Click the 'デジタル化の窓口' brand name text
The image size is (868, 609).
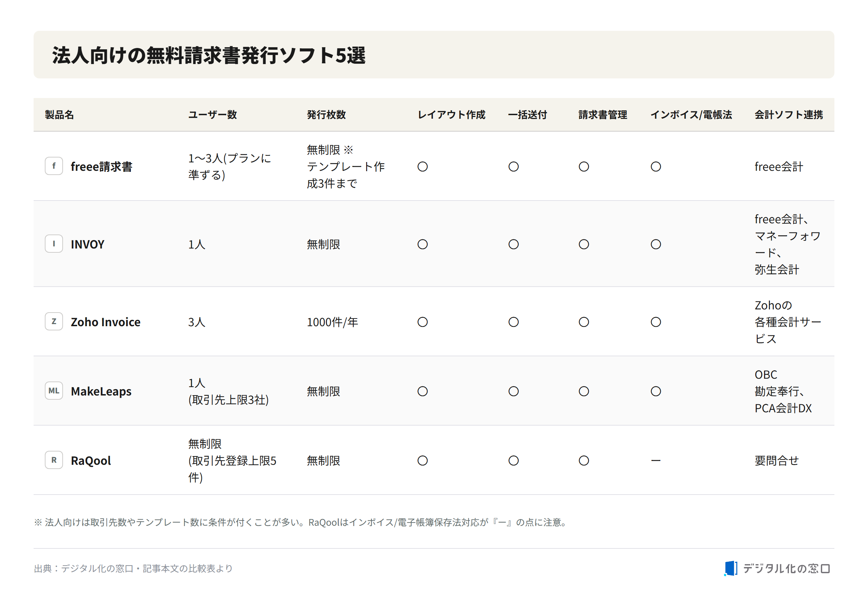pos(786,568)
